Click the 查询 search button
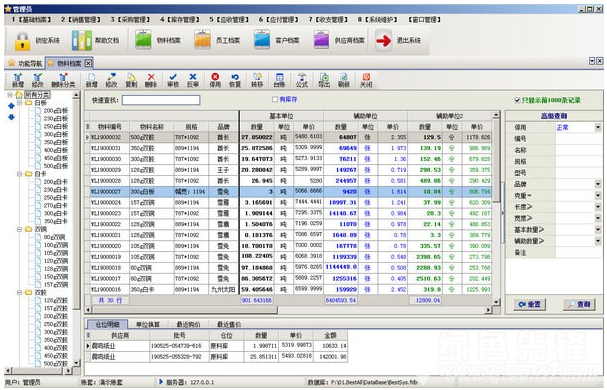607x390 pixels. click(x=579, y=305)
